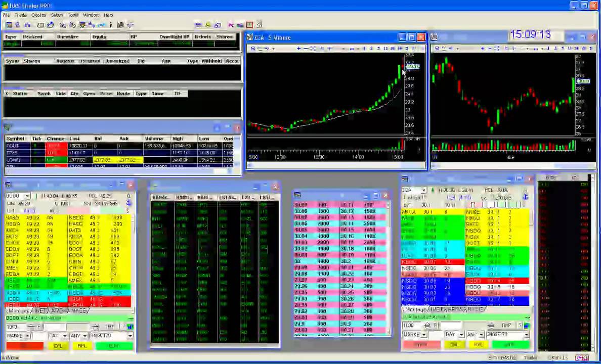Click the red-bordered square icon in main toolbar
This screenshot has width=601, height=364.
click(x=249, y=25)
